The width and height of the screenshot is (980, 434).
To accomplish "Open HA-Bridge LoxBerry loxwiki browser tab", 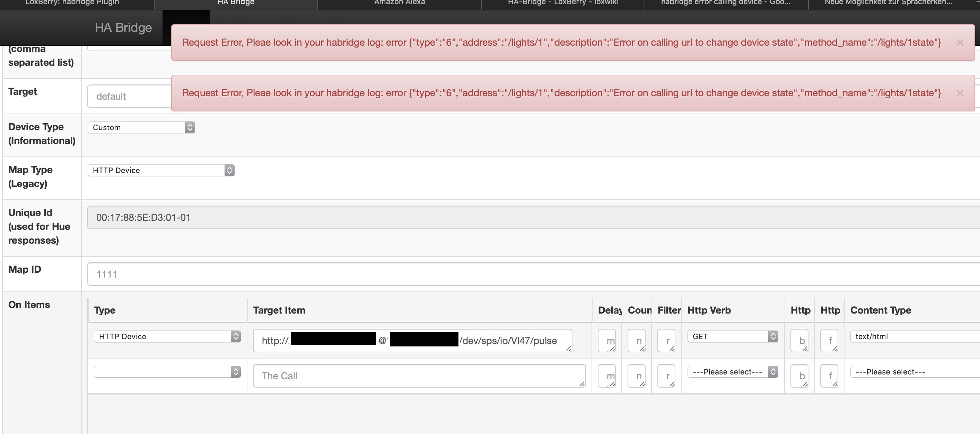I will [563, 3].
